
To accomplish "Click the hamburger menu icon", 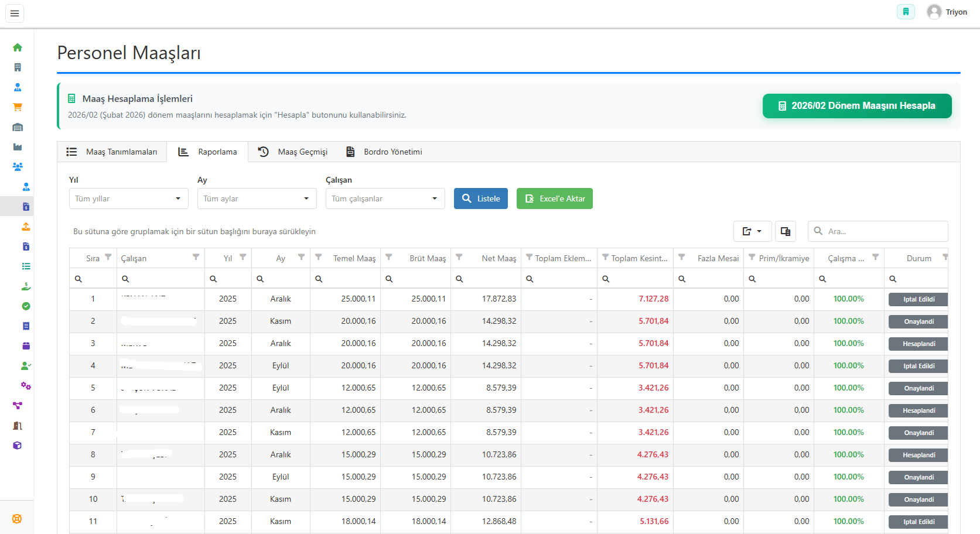I will 15,13.
